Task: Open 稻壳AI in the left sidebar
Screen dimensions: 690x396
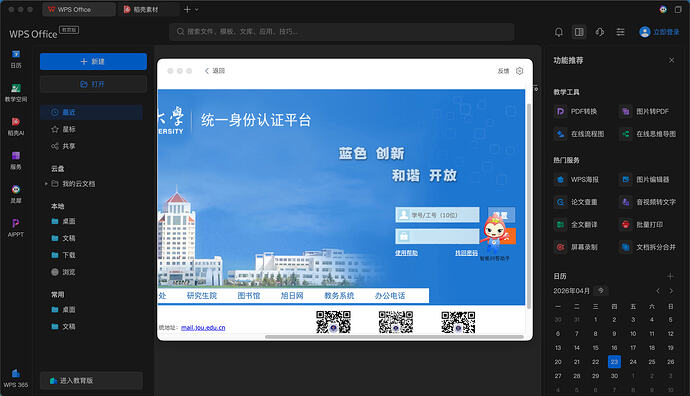Action: click(x=16, y=126)
